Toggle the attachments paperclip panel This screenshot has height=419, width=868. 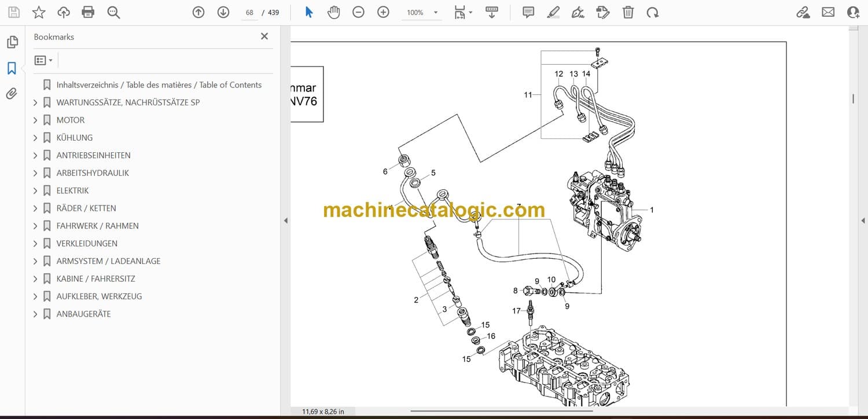(12, 94)
